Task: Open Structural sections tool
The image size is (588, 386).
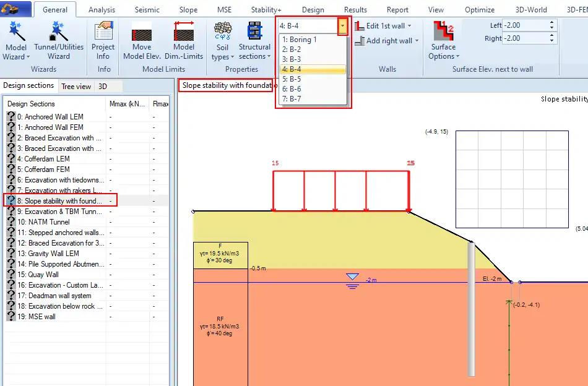Action: coord(254,40)
